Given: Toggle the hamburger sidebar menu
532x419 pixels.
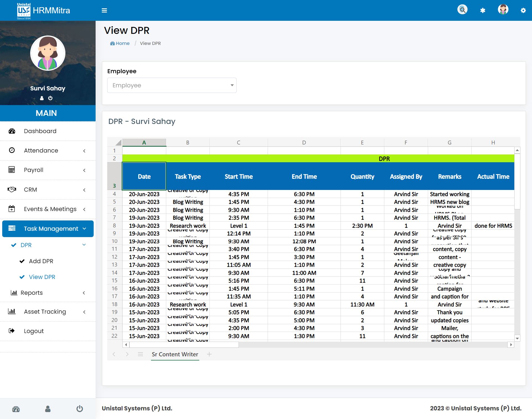Looking at the screenshot, I should 104,11.
